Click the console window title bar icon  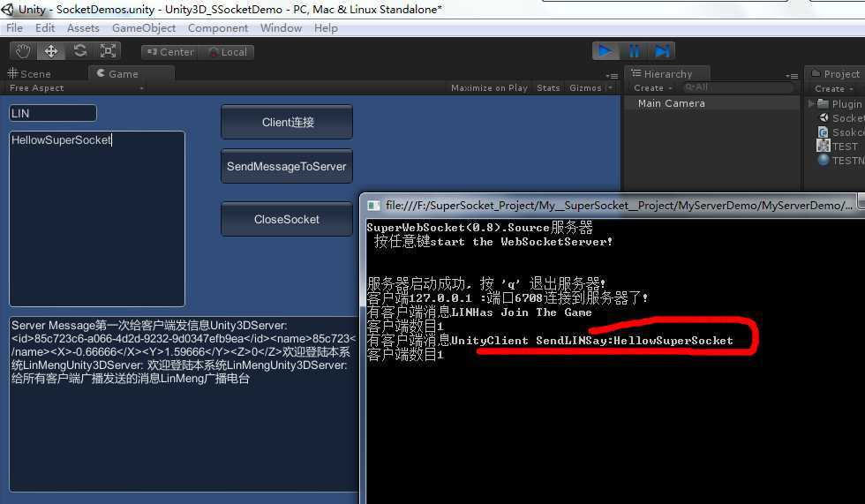tap(373, 206)
